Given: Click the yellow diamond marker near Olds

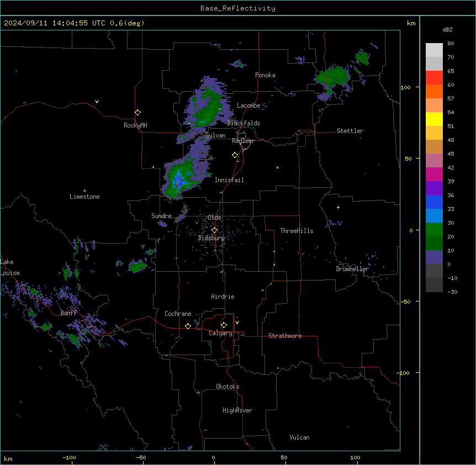Looking at the screenshot, I should (214, 230).
